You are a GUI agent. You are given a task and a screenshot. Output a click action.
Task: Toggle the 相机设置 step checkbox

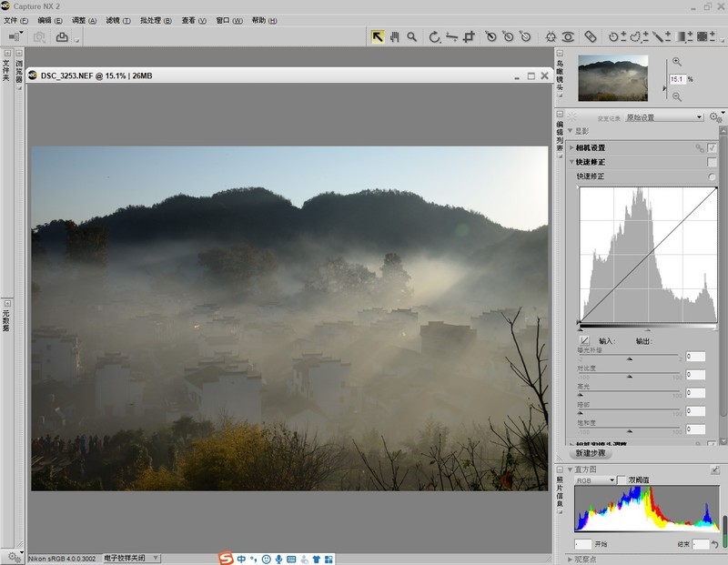point(712,148)
